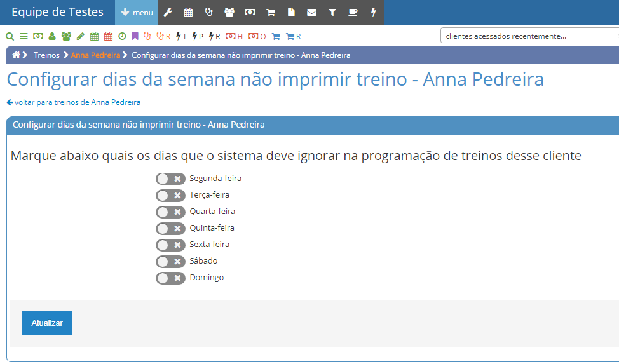Open the green hamburger list icon
Screen dimensions: 619x364
(x=24, y=36)
